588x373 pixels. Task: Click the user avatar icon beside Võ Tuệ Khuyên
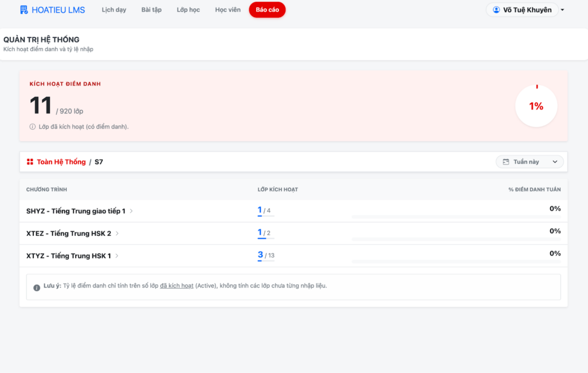tap(496, 10)
